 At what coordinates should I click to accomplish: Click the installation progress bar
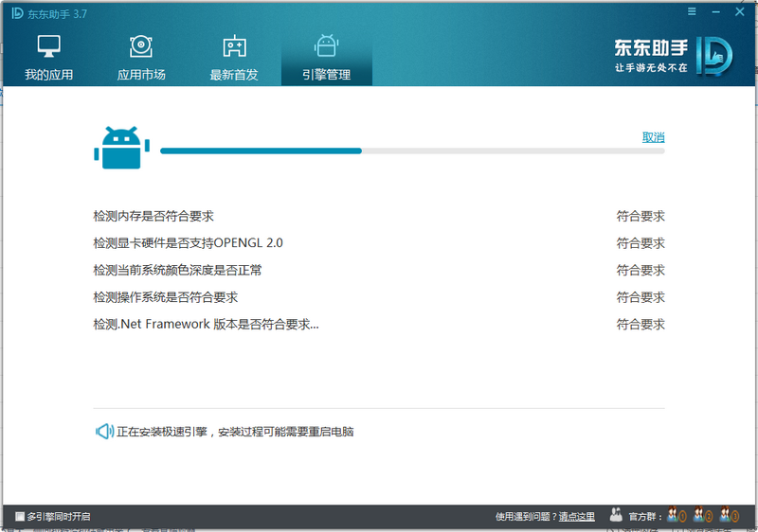point(412,151)
